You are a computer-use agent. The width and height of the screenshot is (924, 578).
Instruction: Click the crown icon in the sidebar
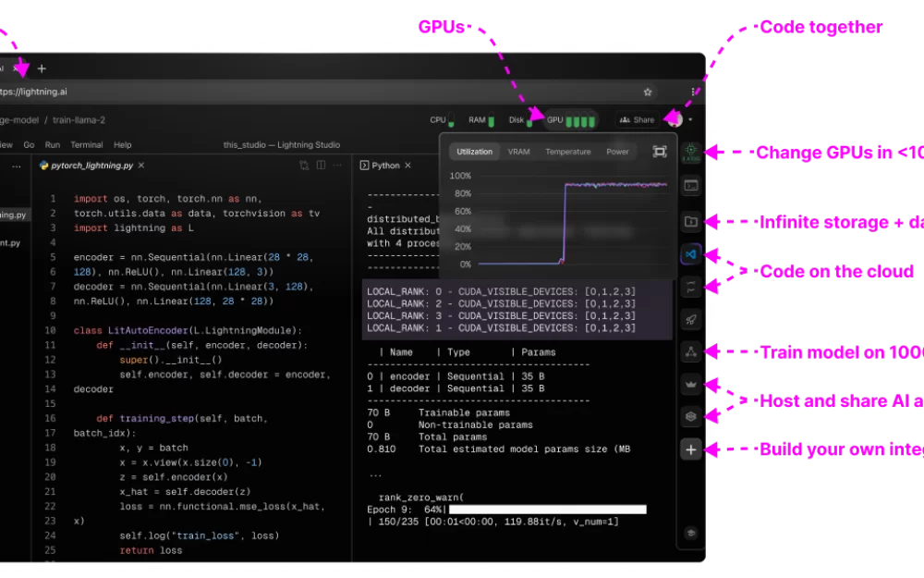690,385
